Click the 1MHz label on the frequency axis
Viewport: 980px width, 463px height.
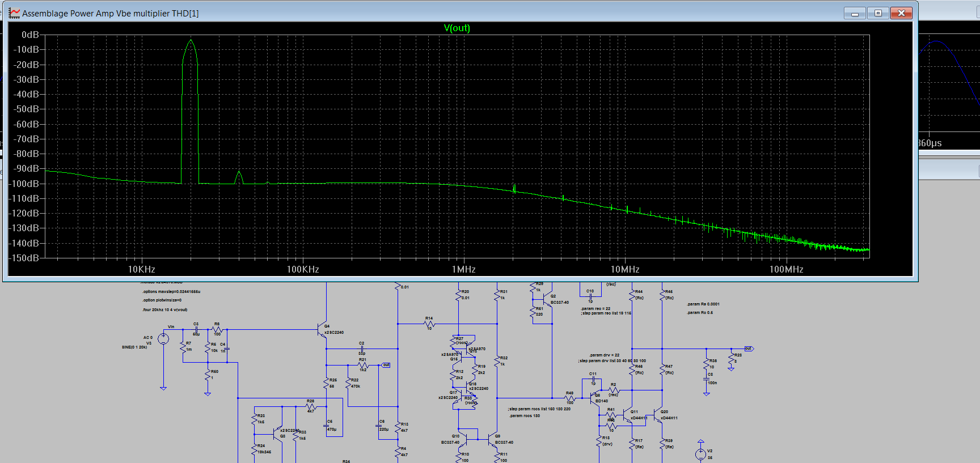(463, 269)
